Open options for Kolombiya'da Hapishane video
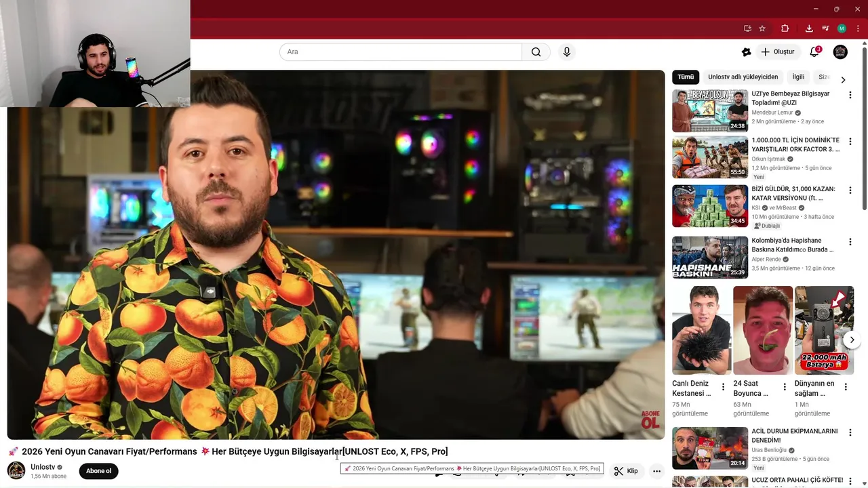Viewport: 868px width, 488px height. 850,242
